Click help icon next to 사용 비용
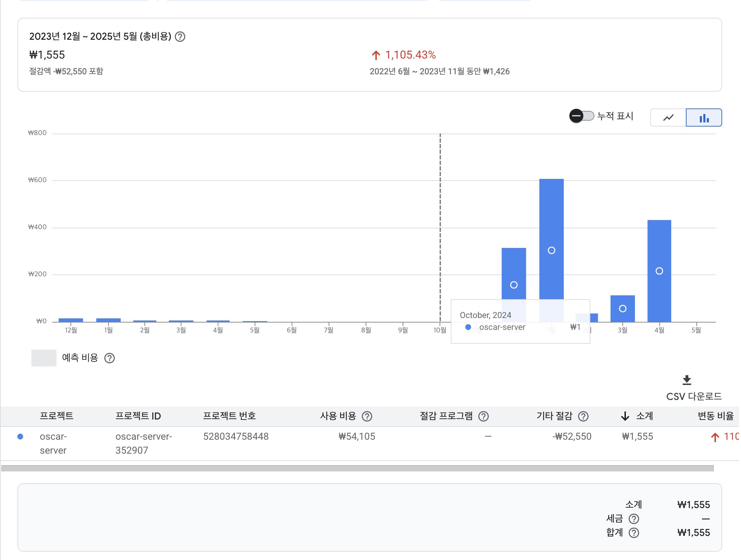741x560 pixels. 367,416
